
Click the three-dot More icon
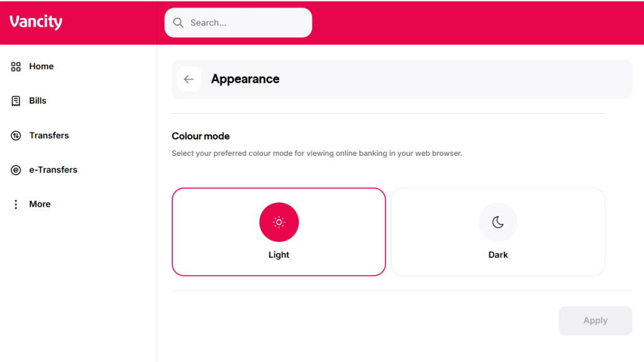point(16,204)
